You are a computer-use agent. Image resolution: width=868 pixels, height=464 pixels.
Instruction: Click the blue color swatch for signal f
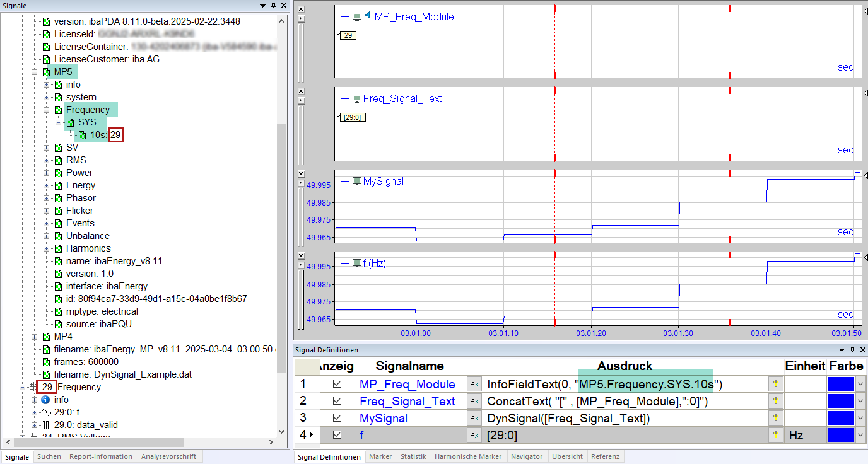(x=841, y=435)
